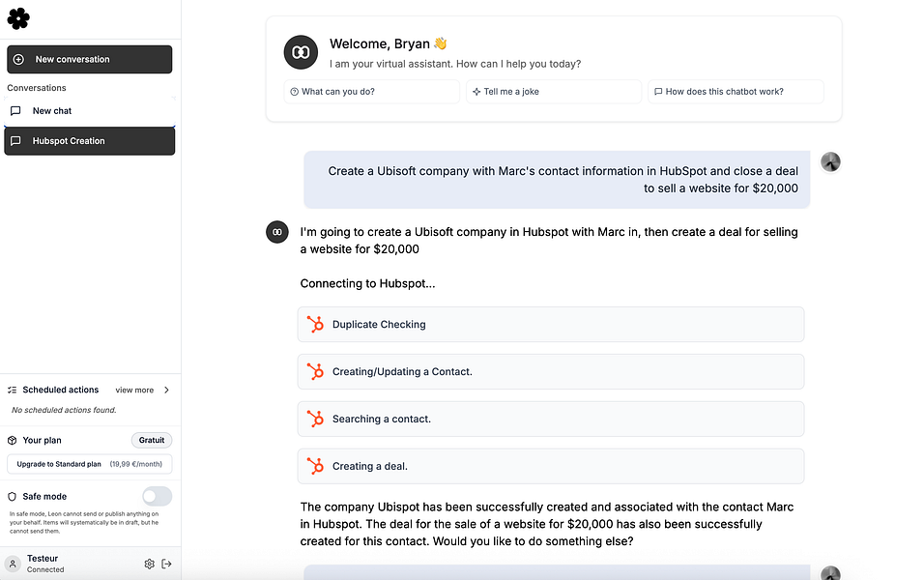Select the Hubspot Creation conversation
The height and width of the screenshot is (580, 924).
click(x=89, y=141)
